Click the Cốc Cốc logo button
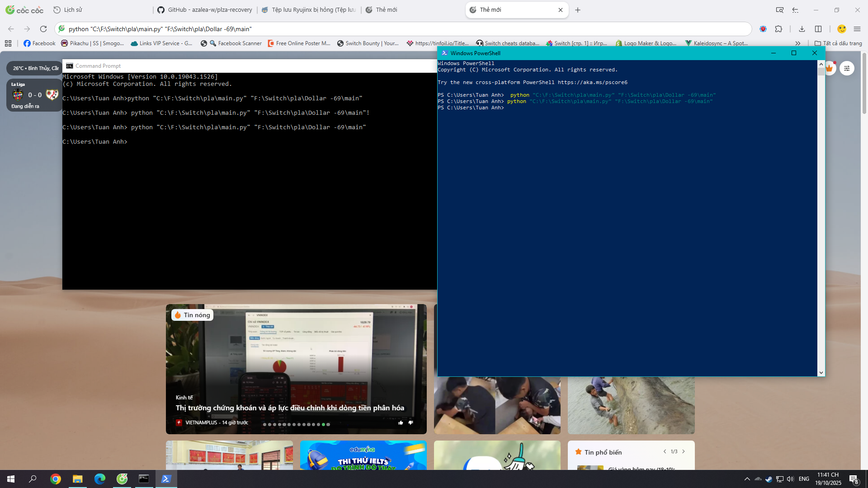Screen dimensions: 868x488 point(24,10)
